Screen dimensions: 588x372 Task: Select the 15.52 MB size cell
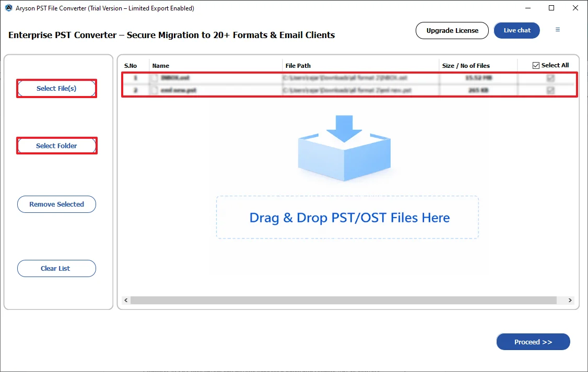pyautogui.click(x=478, y=78)
